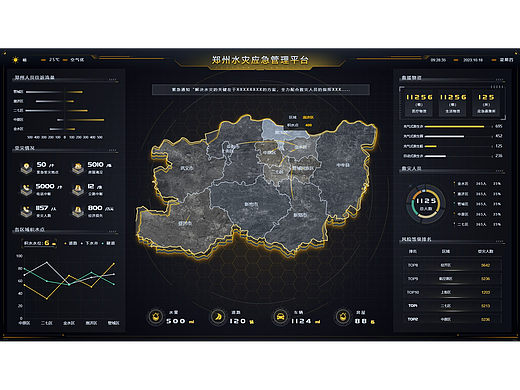Select 新郑市 region on the map
The height and width of the screenshot is (390, 520).
300,215
